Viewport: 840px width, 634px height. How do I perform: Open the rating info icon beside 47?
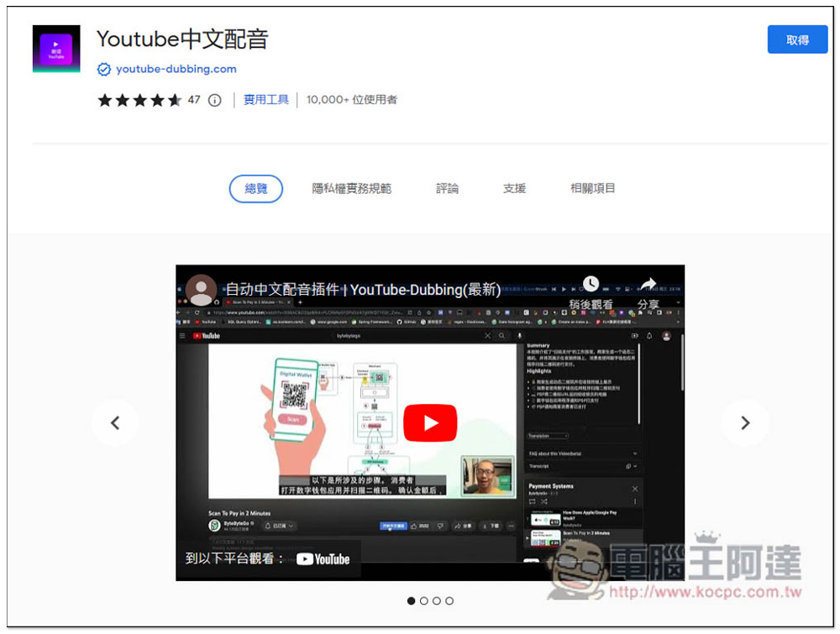pos(215,100)
